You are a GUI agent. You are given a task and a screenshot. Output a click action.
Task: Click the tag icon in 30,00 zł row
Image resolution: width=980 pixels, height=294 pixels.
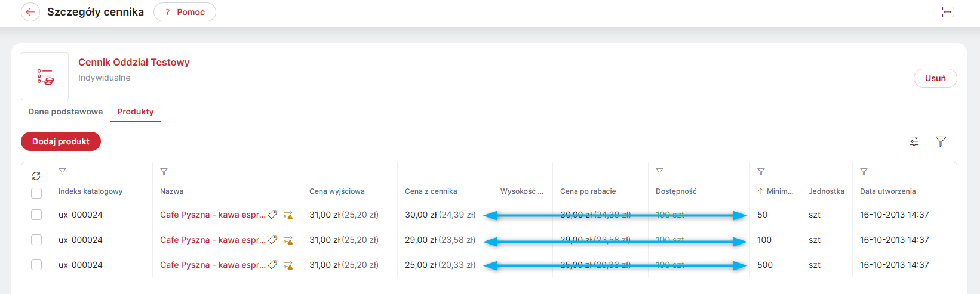[273, 215]
